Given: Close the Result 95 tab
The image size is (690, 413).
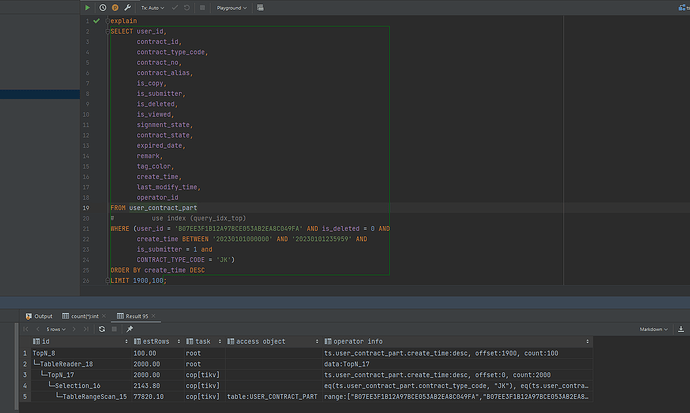Looking at the screenshot, I should tap(154, 316).
